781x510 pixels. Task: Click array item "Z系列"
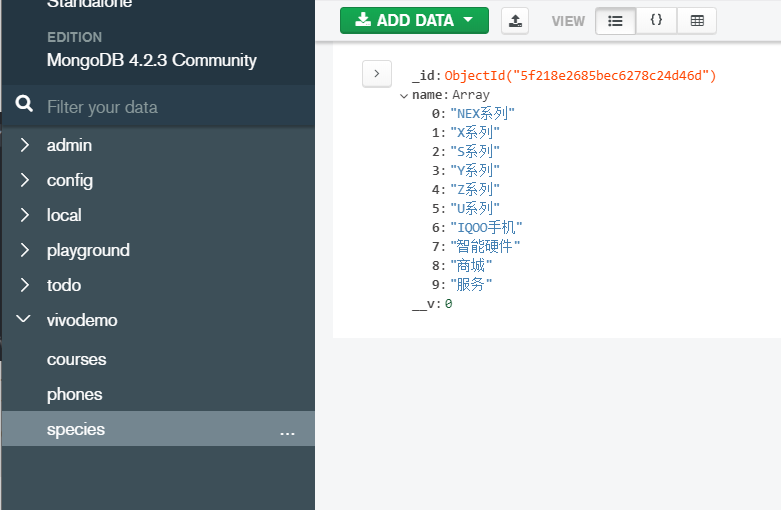[475, 189]
